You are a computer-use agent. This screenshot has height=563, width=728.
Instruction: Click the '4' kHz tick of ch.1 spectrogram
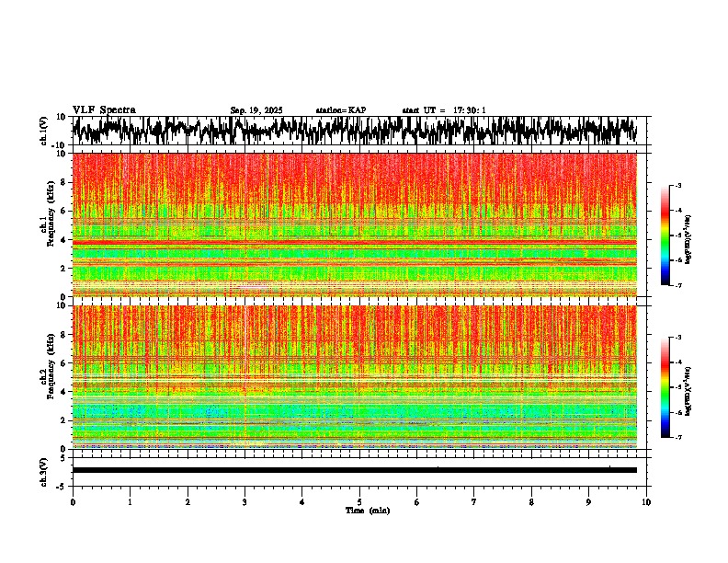[x=64, y=240]
